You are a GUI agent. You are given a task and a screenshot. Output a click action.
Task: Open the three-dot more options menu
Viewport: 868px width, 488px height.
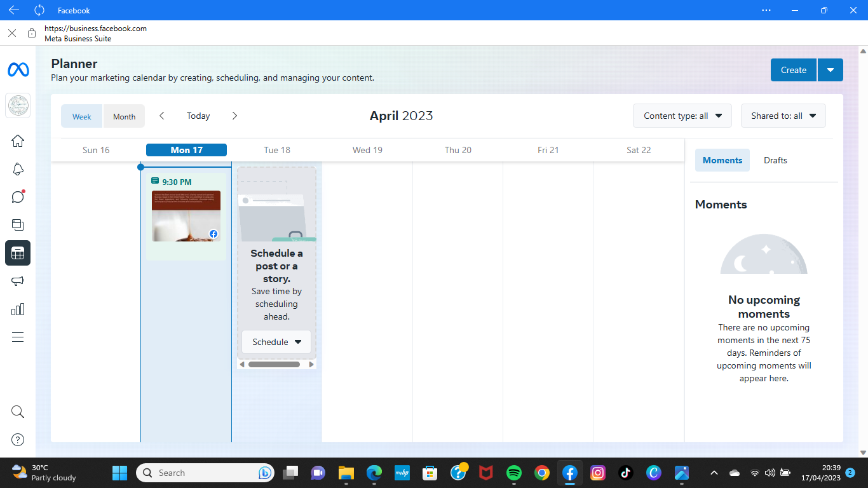coord(766,10)
